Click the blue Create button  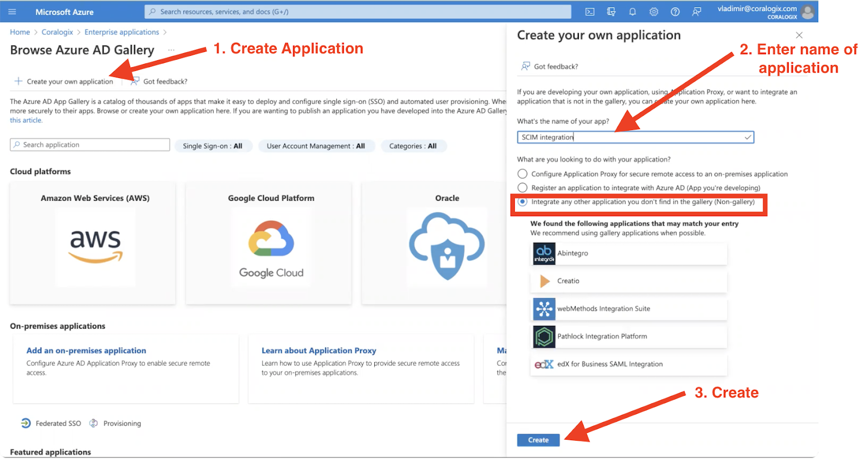(x=538, y=440)
